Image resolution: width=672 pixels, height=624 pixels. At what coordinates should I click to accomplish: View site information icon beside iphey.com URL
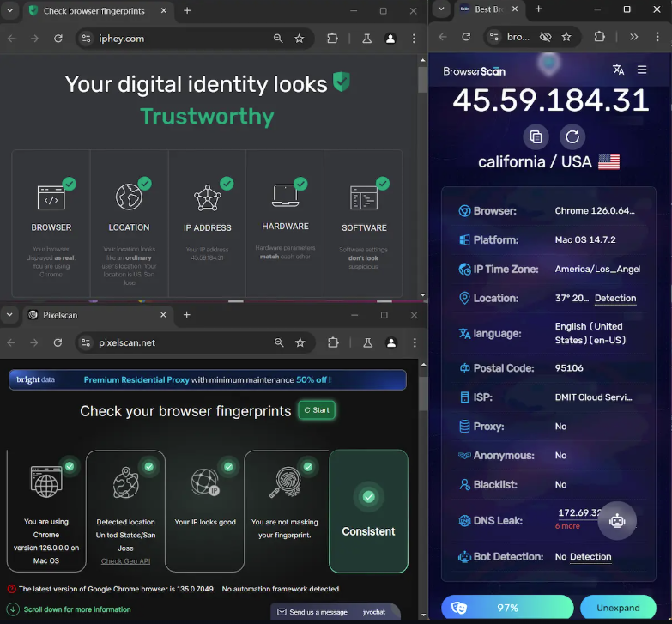click(x=86, y=39)
